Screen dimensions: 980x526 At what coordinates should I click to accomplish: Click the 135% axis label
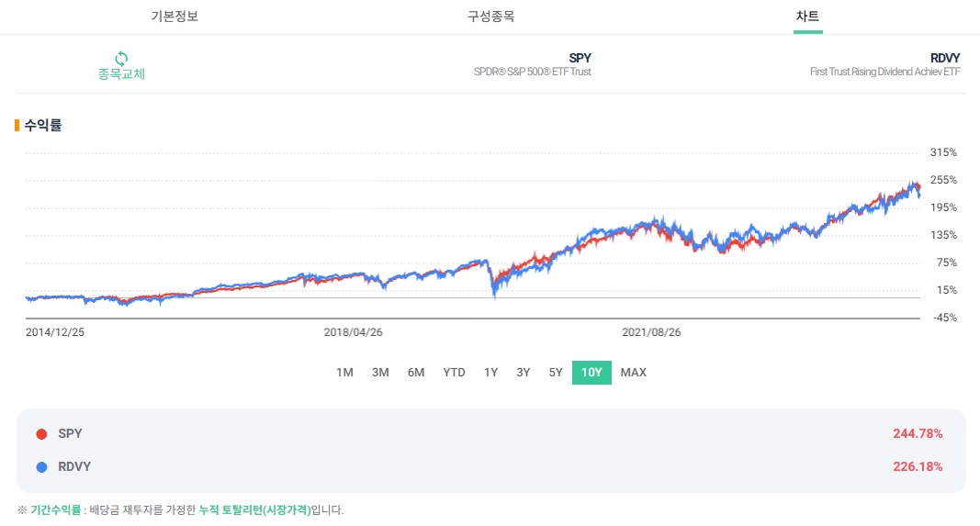943,235
